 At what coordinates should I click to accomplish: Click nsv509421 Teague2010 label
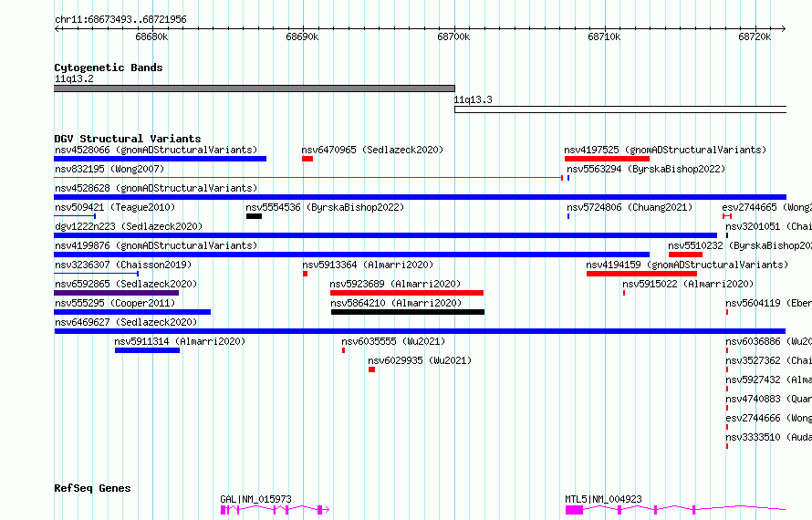coord(115,208)
